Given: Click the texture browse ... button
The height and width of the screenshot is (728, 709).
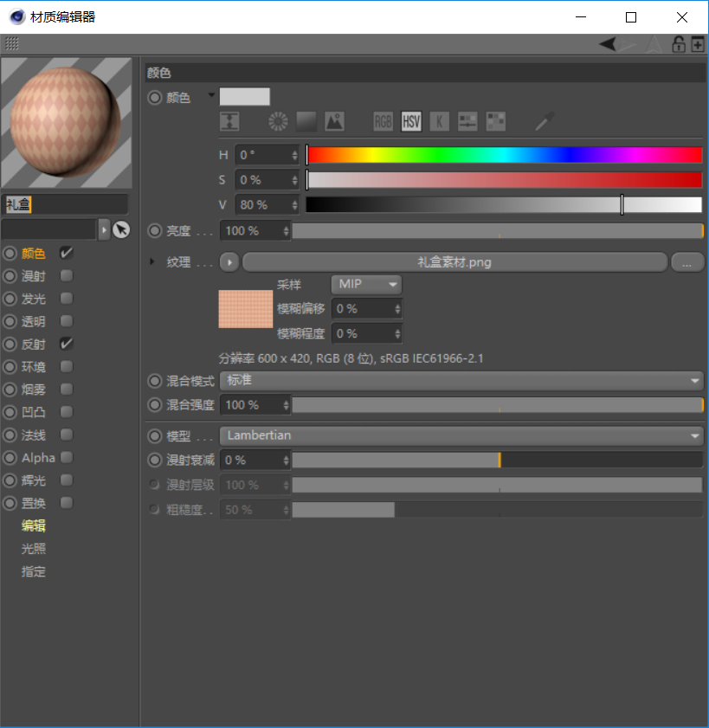Looking at the screenshot, I should [x=687, y=261].
